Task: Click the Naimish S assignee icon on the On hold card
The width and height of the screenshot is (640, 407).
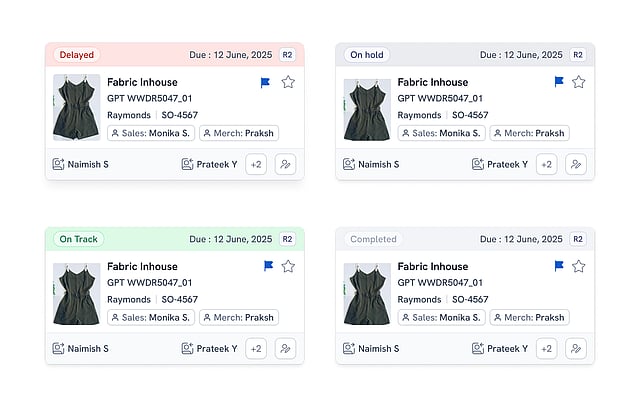Action: click(349, 164)
